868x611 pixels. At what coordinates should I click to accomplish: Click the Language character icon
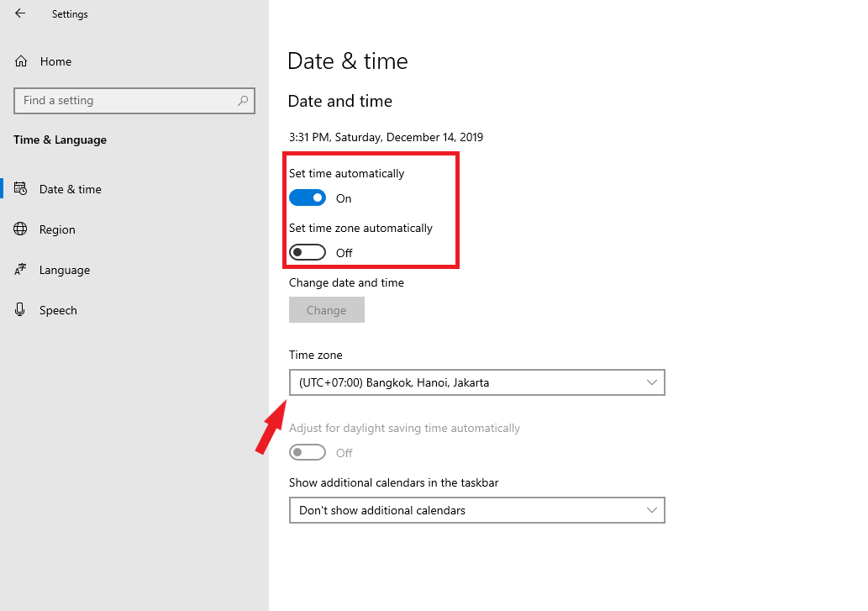pos(20,270)
